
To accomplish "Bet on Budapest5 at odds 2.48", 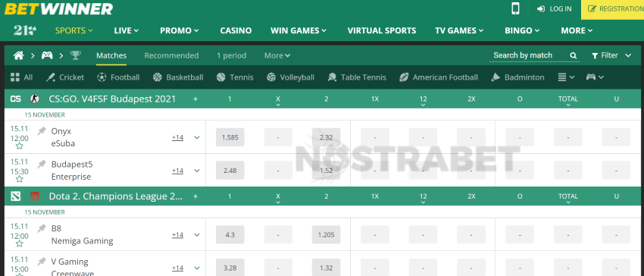I will pos(230,171).
